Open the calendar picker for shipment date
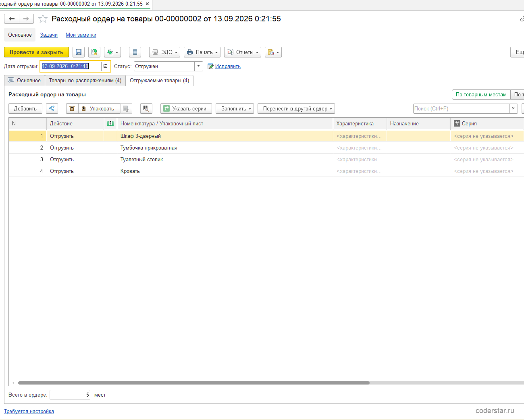Image resolution: width=524 pixels, height=420 pixels. [106, 66]
